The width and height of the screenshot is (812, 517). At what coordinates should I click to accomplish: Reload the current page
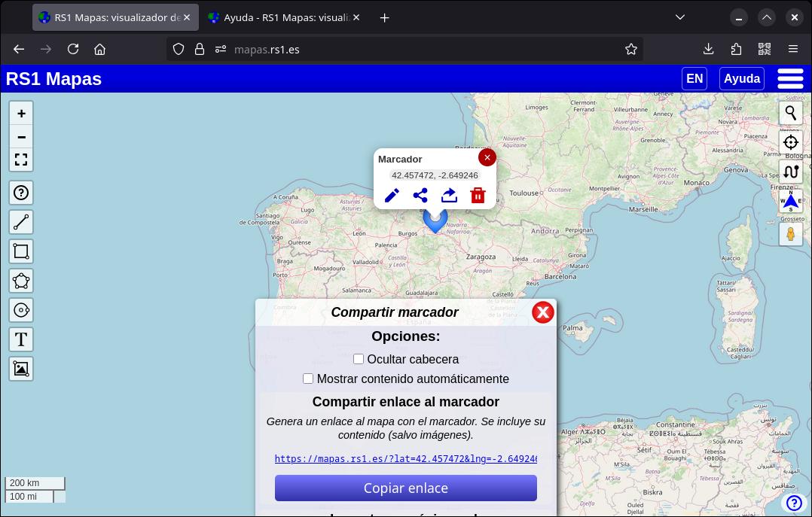[x=73, y=49]
